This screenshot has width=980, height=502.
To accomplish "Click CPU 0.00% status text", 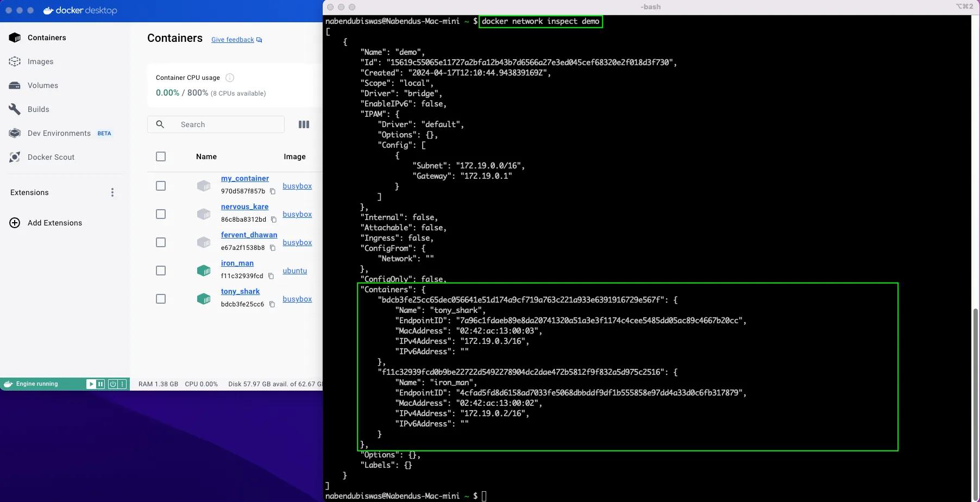I will [201, 384].
